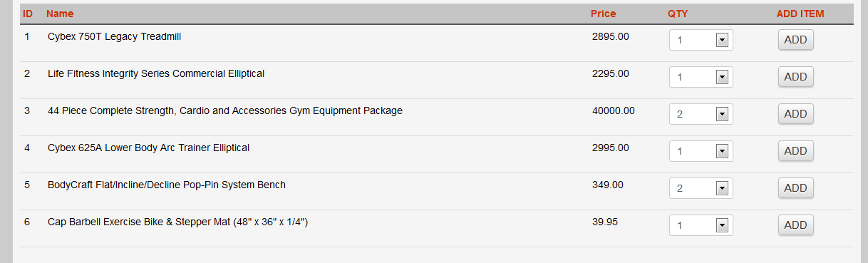Add the Cybex 750T Legacy Treadmill
Image resolution: width=868 pixels, height=263 pixels.
click(x=795, y=40)
